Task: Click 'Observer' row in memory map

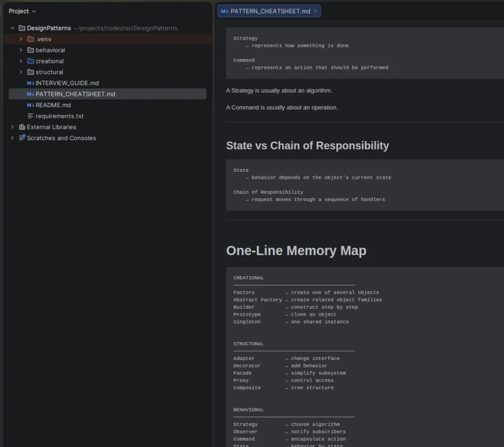Action: coord(289,432)
